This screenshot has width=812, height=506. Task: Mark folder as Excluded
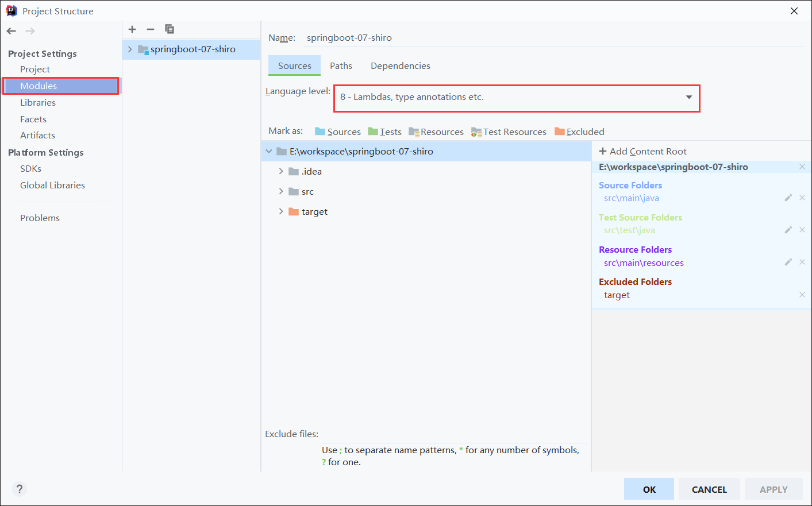(579, 132)
